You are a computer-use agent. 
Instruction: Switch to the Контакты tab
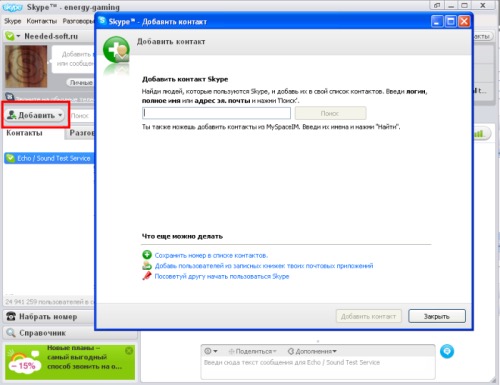tap(24, 133)
